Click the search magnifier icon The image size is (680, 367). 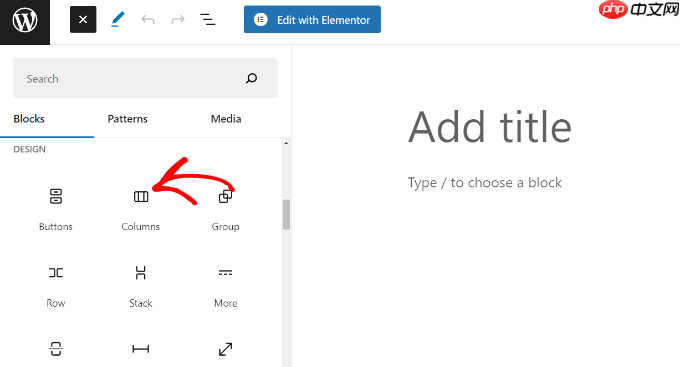(x=252, y=79)
